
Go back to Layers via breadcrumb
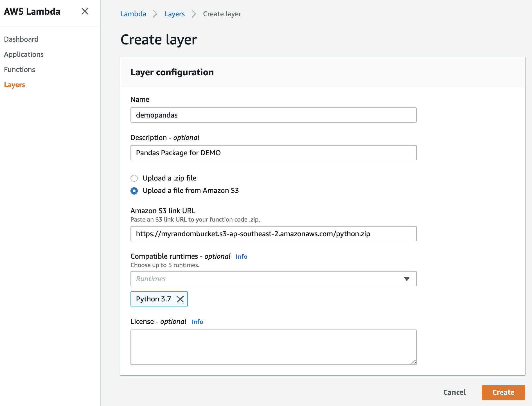tap(174, 14)
